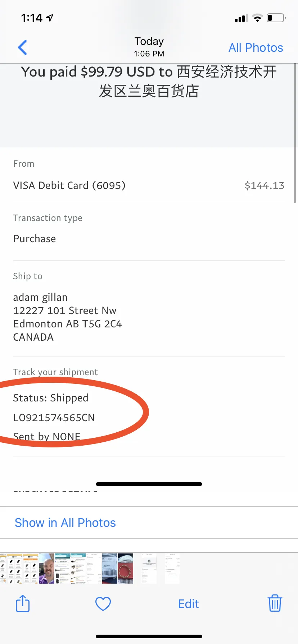Tap the Wi-Fi icon in the status bar
This screenshot has height=644, width=298.
pos(257,18)
